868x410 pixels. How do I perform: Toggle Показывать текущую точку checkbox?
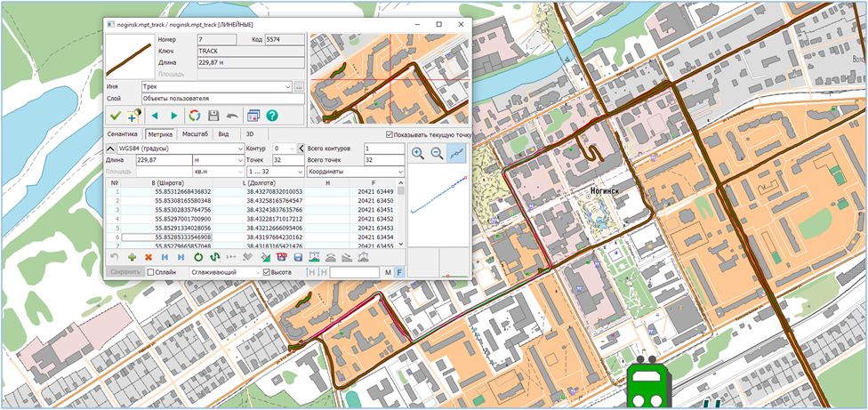tap(390, 134)
